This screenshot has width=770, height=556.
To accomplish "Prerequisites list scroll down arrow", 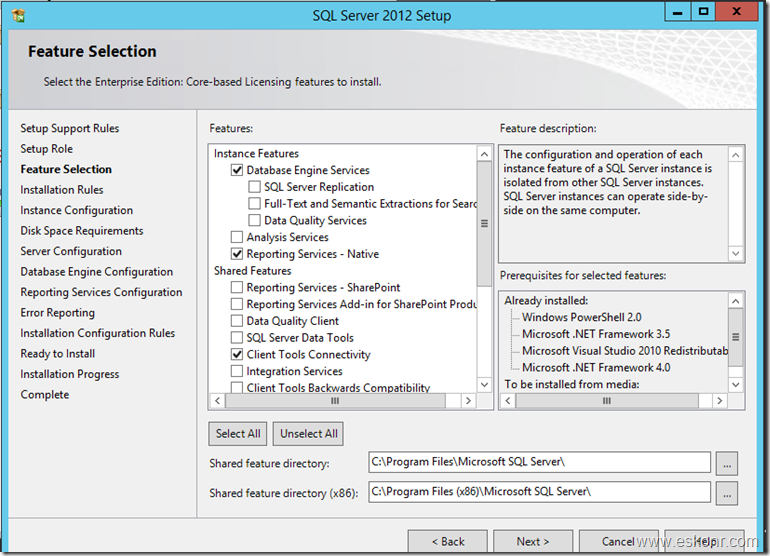I will click(x=735, y=385).
